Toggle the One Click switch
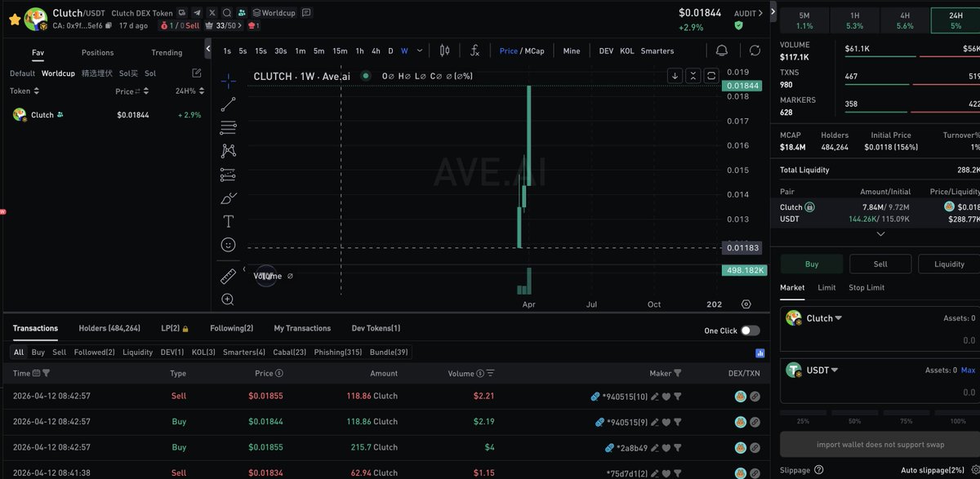 [750, 330]
